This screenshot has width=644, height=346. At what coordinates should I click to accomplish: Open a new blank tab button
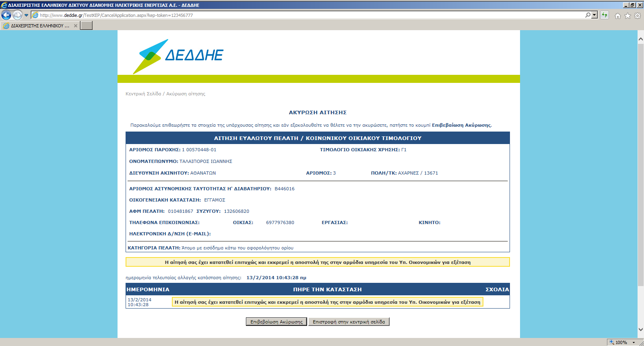[86, 25]
